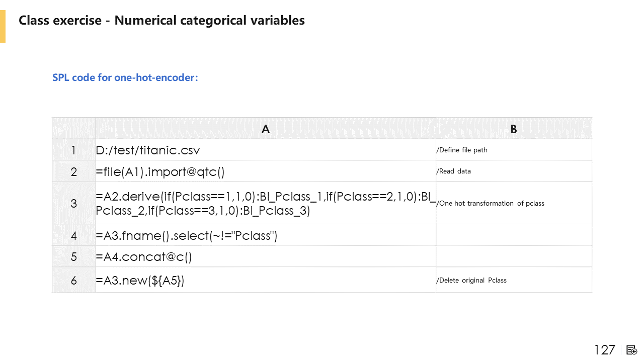Click the A4.concat@c() cell
The image size is (644, 362).
click(144, 257)
